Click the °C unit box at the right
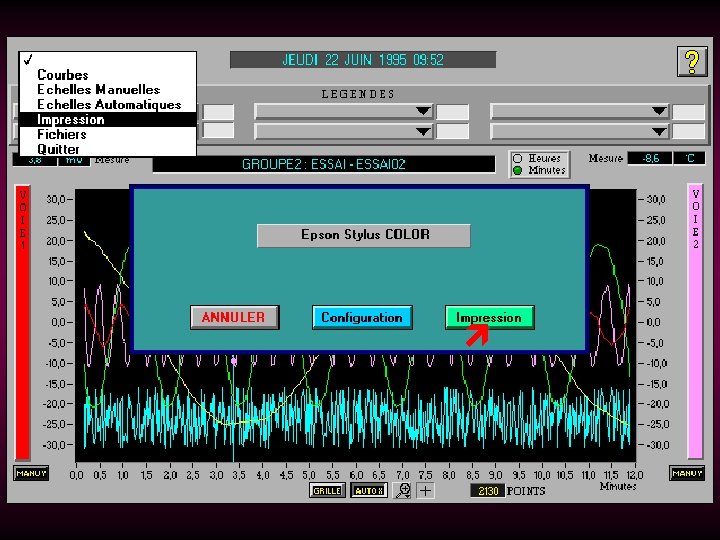Image resolution: width=720 pixels, height=540 pixels. click(x=690, y=158)
